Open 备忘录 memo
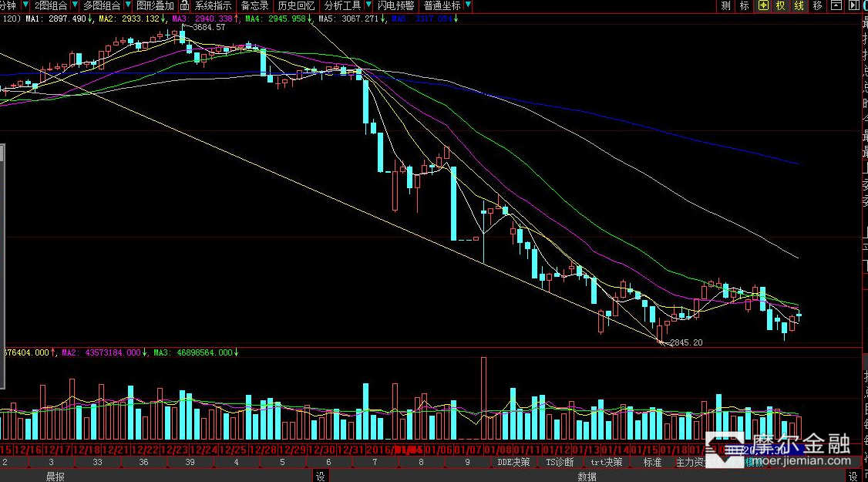Screen dimensions: 868x482 (254, 6)
